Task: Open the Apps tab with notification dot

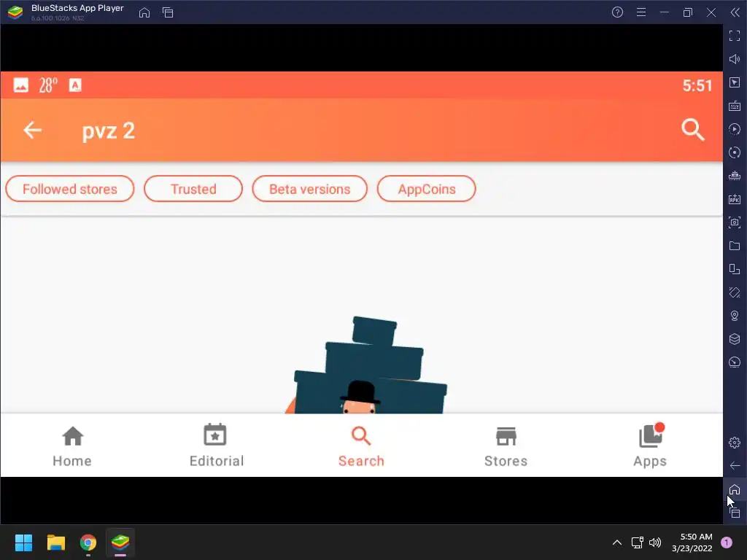Action: [x=650, y=446]
